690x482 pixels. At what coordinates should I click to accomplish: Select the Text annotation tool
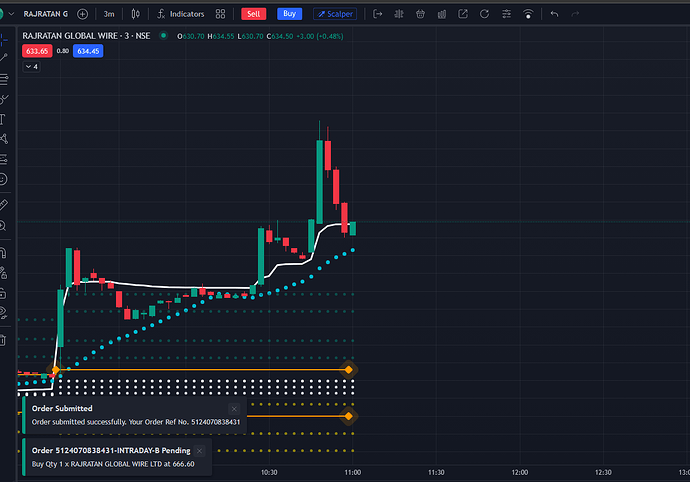3,119
